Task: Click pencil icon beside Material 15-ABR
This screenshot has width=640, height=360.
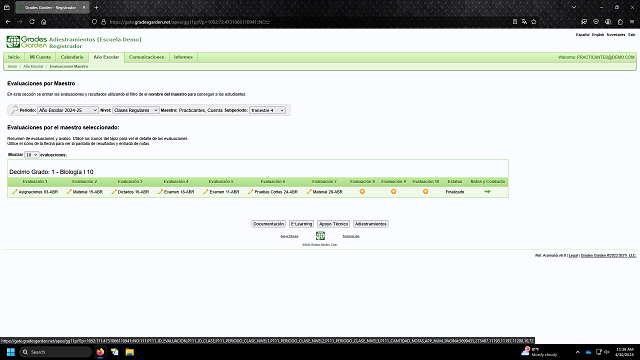Action: [x=69, y=191]
